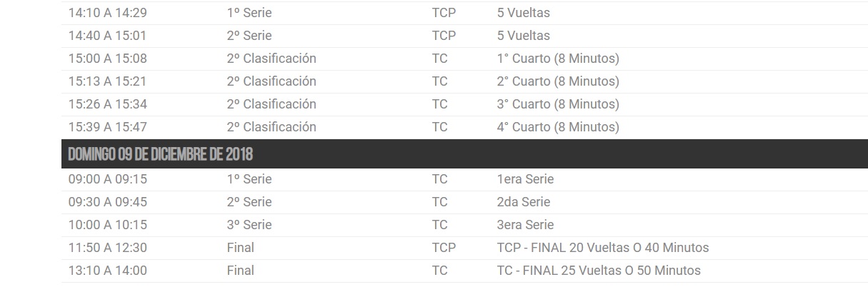Viewport: 868px width, 302px height.
Task: Click the 10:00 A 10:15 time slot
Action: click(108, 225)
